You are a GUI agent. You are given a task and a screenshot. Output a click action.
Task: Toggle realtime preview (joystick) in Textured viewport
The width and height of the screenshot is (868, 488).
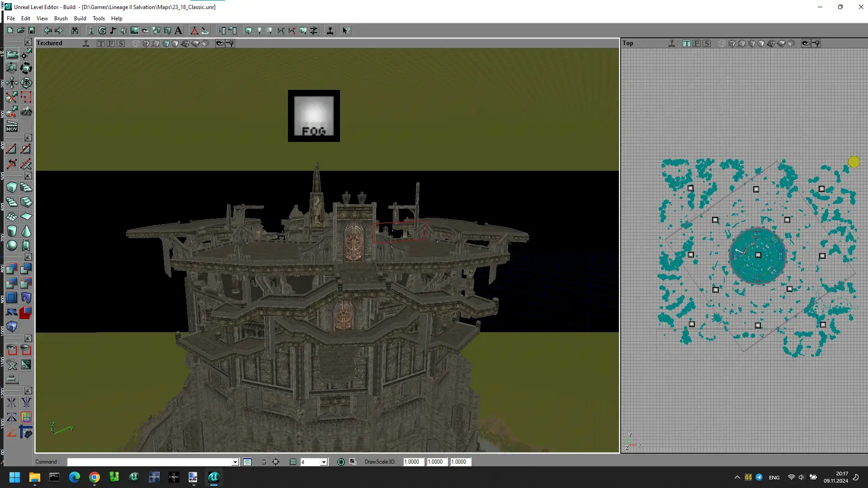[x=86, y=43]
